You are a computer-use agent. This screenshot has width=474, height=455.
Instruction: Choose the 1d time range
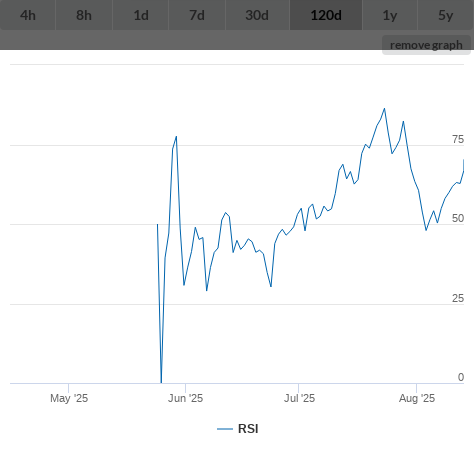click(141, 15)
